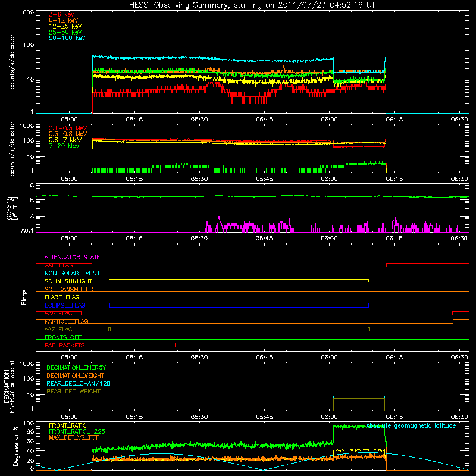Click the FRONT_RATIO_1225 legend label
Image resolution: width=476 pixels, height=476 pixels.
click(x=77, y=431)
